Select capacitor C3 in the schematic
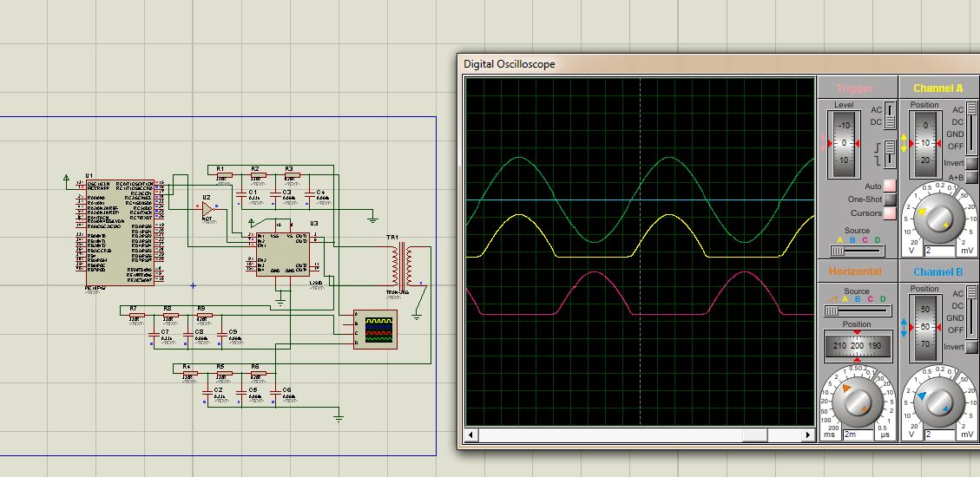The image size is (980, 477). tap(276, 195)
